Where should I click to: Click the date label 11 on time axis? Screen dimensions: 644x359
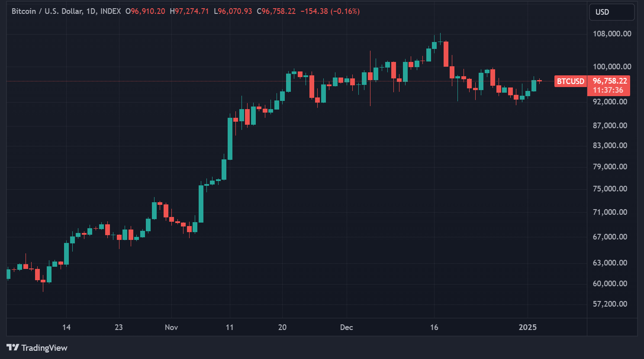[230, 327]
